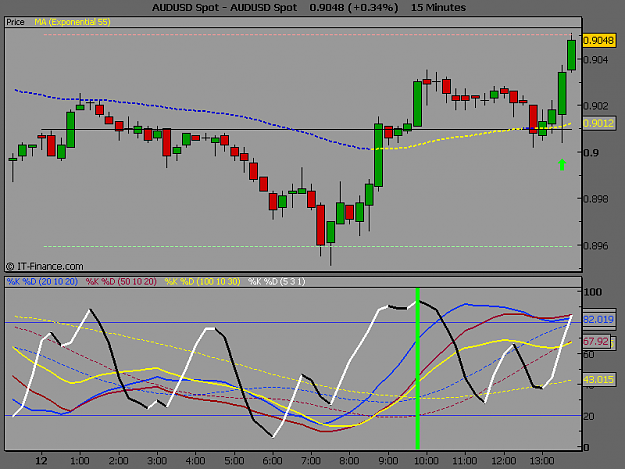Click the date label 12 on time axis
Screen dimensions: 625x469
coord(41,461)
